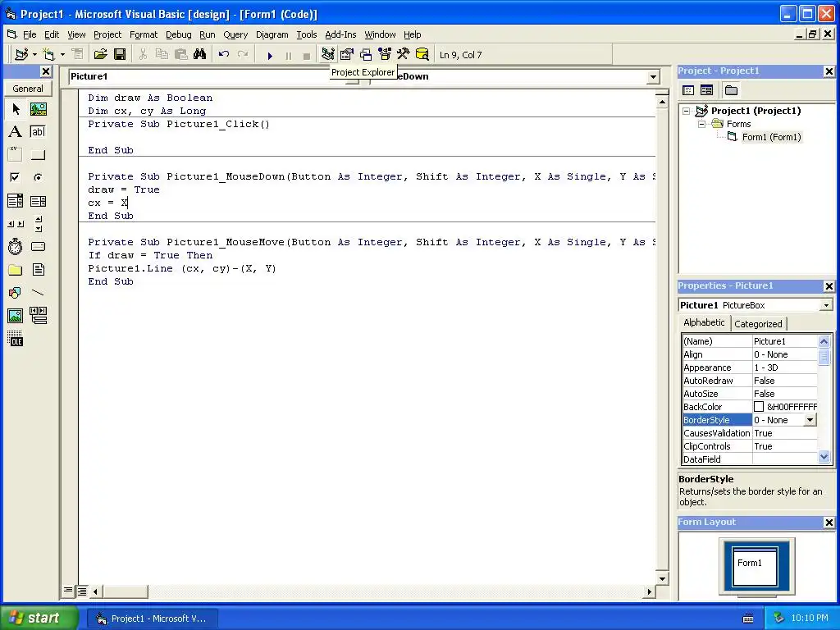Open the Properties Window toolbar icon
This screenshot has width=840, height=630.
tap(347, 55)
